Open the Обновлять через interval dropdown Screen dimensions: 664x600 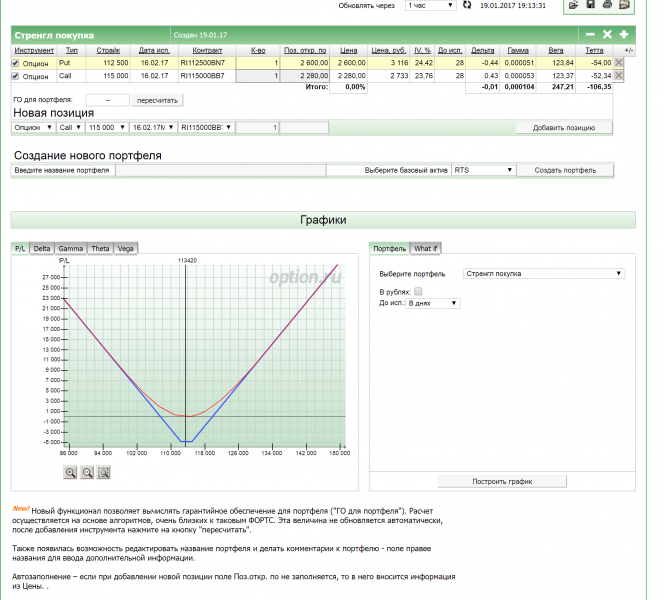coord(431,5)
